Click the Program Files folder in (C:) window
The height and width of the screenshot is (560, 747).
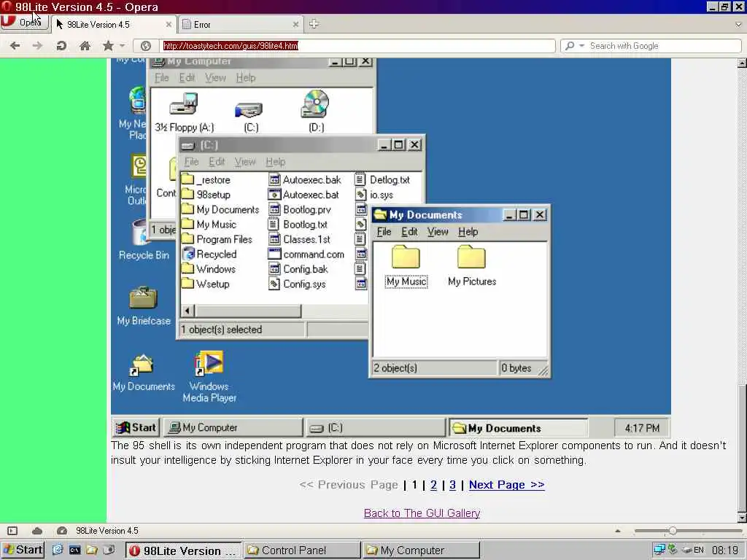(x=217, y=239)
